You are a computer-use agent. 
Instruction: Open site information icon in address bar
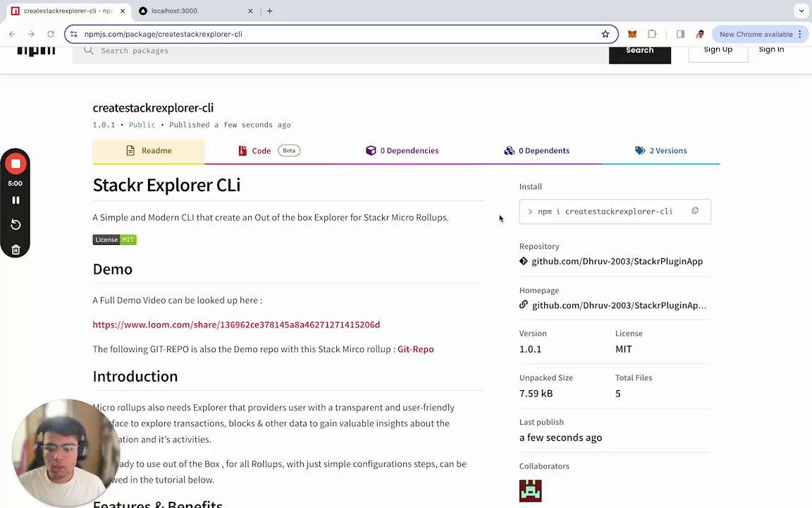74,34
